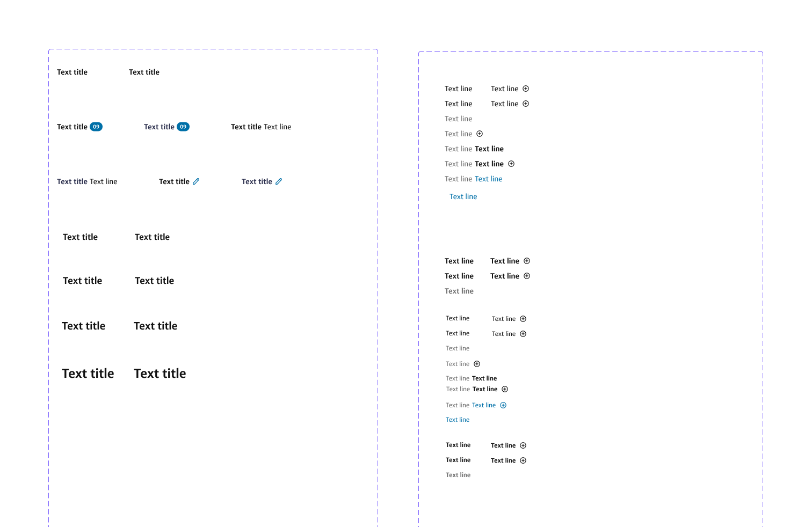Click the 09 badge next to the black Text title
Screen dimensions: 812x527
coord(96,127)
